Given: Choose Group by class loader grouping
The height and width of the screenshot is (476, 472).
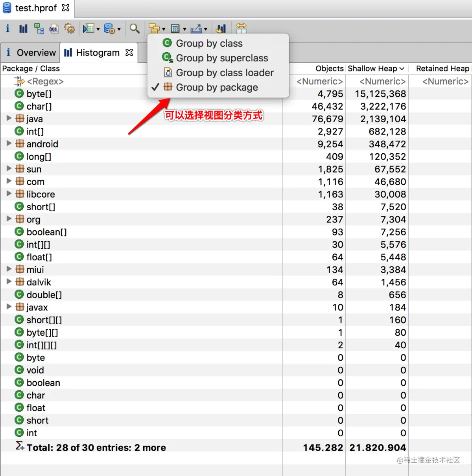Looking at the screenshot, I should [x=225, y=72].
